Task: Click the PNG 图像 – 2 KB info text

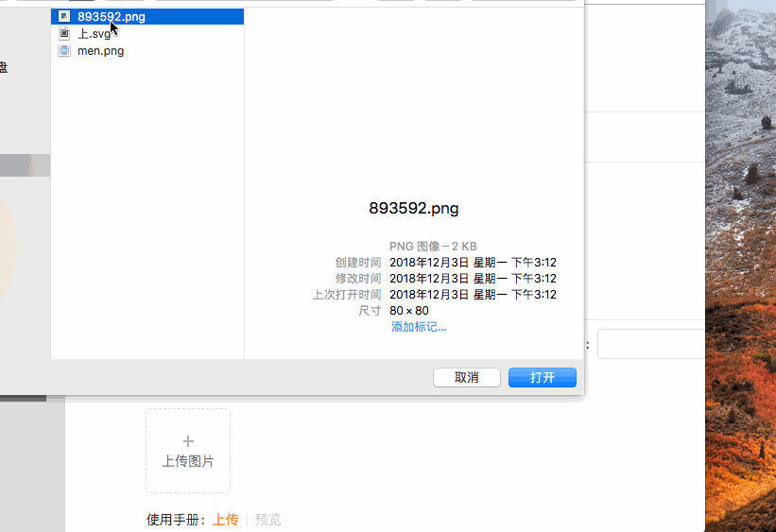Action: click(x=433, y=247)
